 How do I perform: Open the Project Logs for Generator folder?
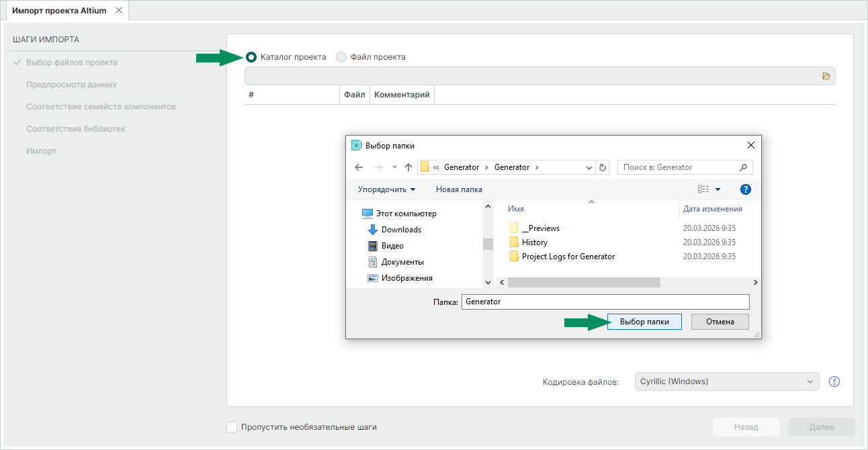568,257
